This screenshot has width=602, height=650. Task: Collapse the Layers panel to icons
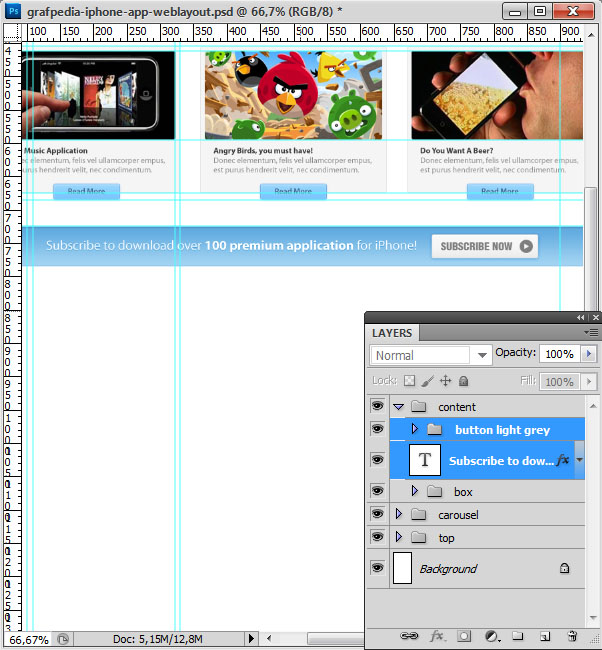[580, 317]
